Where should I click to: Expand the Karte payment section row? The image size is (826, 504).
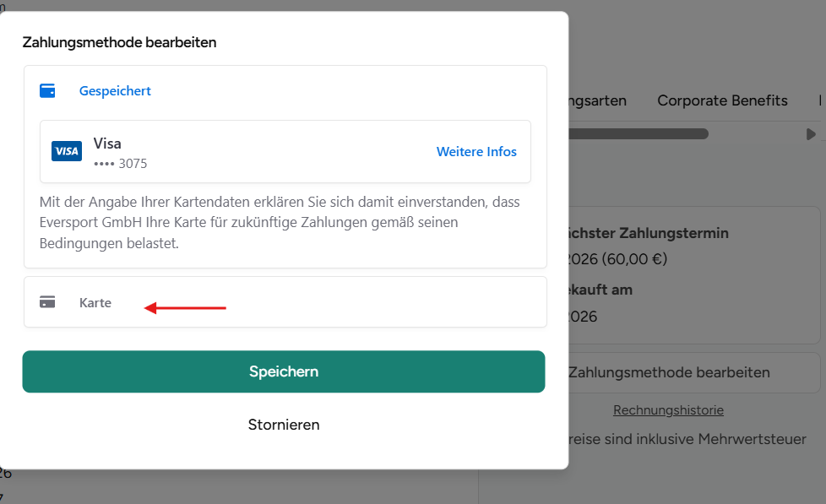(285, 301)
